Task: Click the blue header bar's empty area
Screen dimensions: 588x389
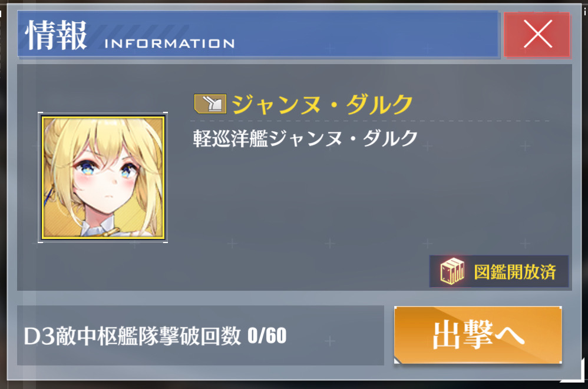Action: click(368, 35)
